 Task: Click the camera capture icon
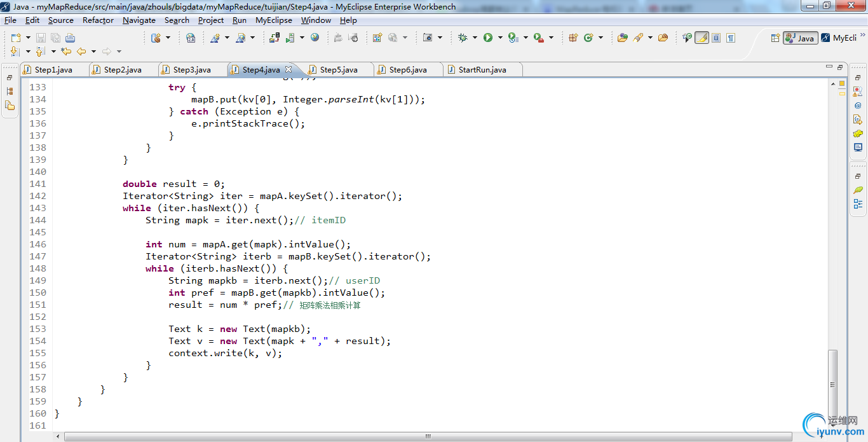[428, 38]
